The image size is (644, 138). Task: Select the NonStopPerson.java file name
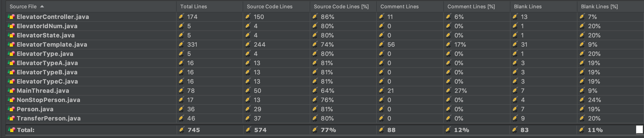coord(48,100)
